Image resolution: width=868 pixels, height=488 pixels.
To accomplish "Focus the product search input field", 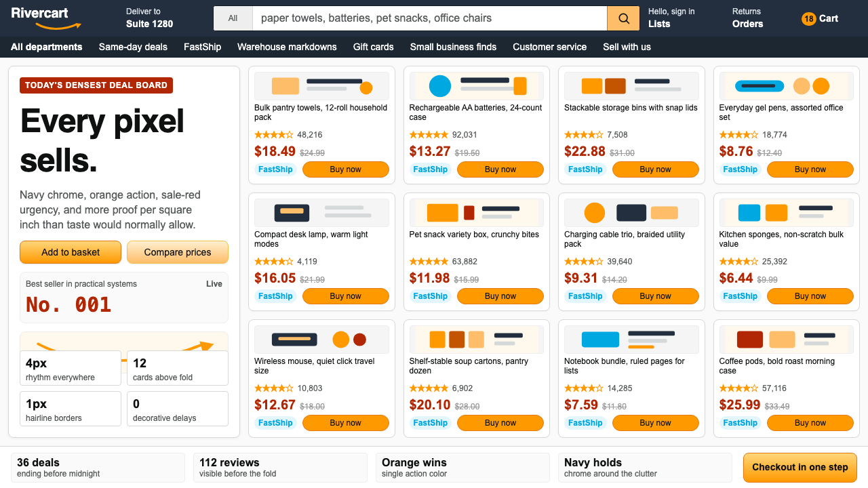I will point(430,18).
